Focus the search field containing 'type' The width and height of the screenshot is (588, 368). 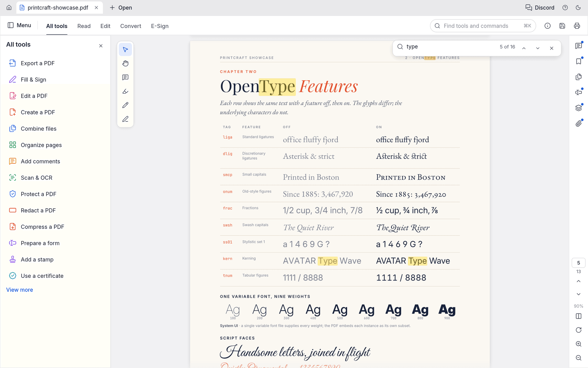click(450, 47)
